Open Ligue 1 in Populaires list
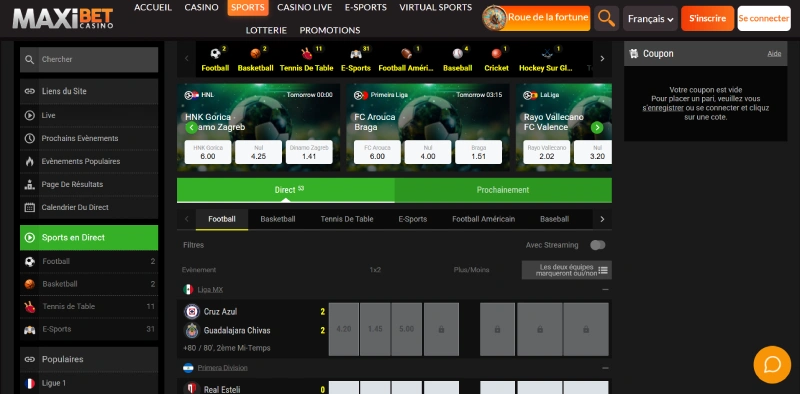This screenshot has width=800, height=394. pyautogui.click(x=89, y=383)
